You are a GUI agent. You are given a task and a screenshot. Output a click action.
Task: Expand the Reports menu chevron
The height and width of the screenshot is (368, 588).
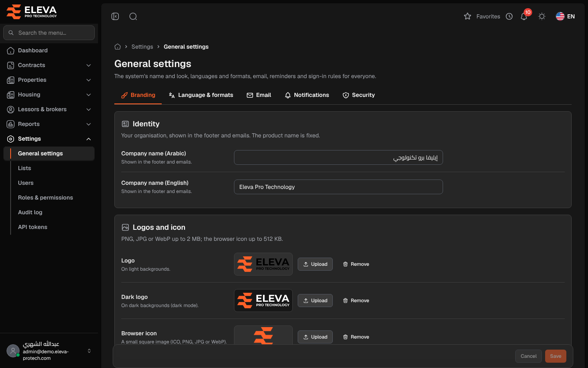point(89,124)
